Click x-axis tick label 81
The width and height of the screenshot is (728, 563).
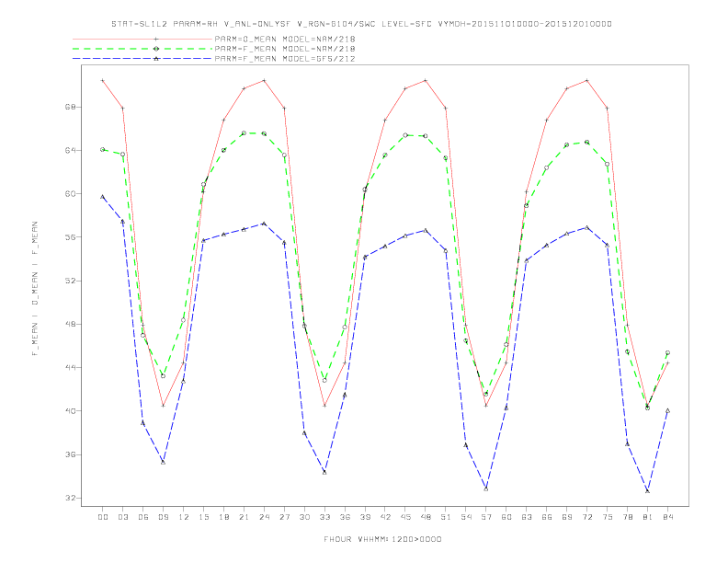tap(648, 517)
